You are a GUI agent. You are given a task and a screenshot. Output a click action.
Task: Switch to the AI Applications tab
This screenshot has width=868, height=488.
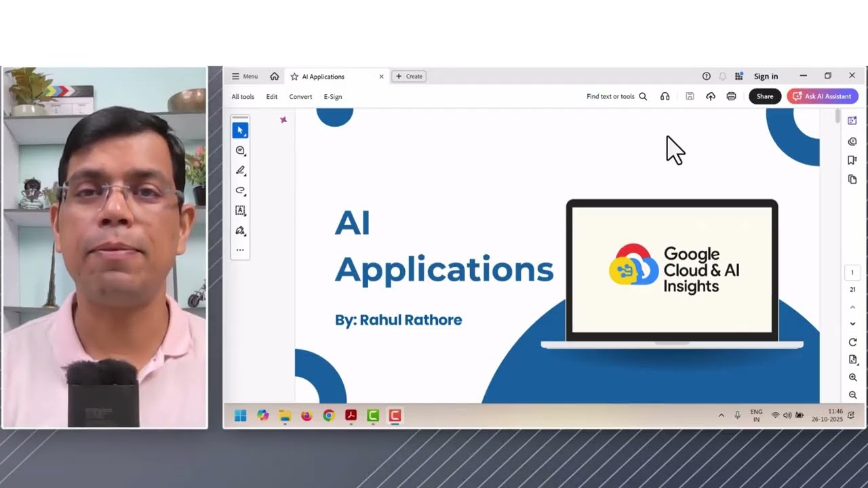(337, 77)
